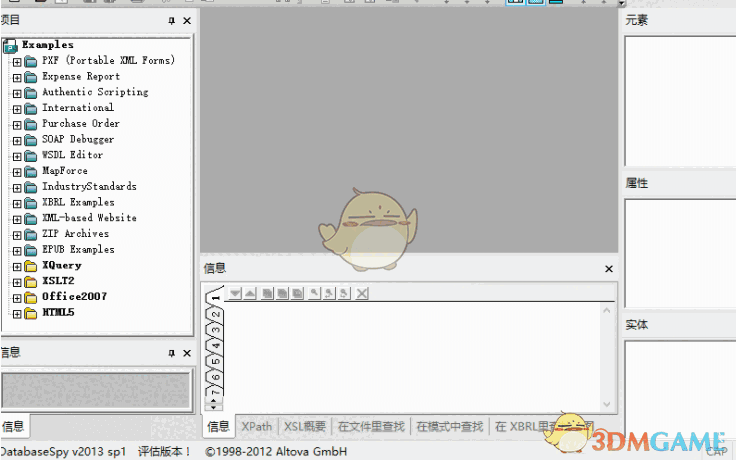Select the ZIP Archives tree item
This screenshot has width=736, height=460.
coord(75,234)
